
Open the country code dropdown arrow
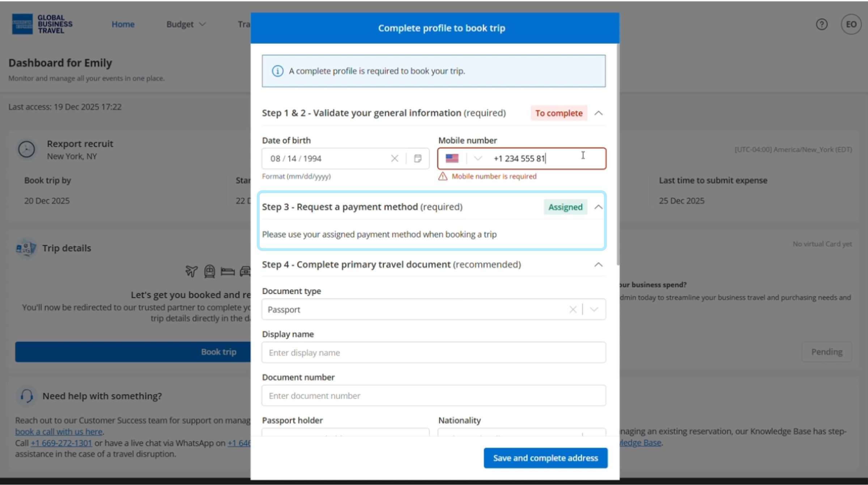(x=477, y=158)
